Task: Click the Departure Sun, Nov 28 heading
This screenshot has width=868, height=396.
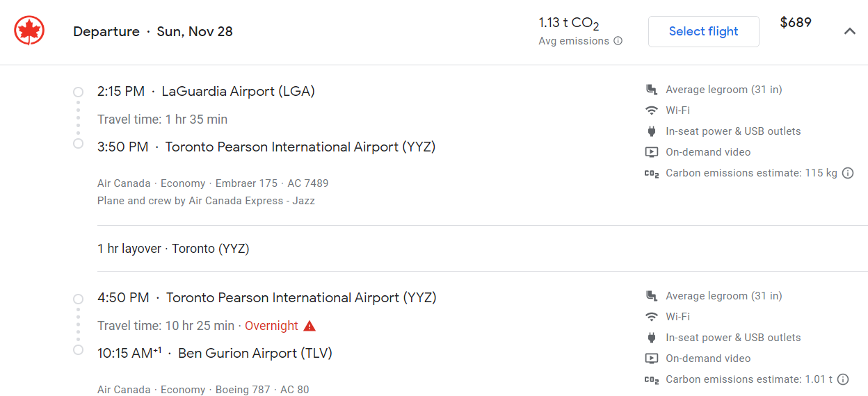Action: click(x=153, y=31)
